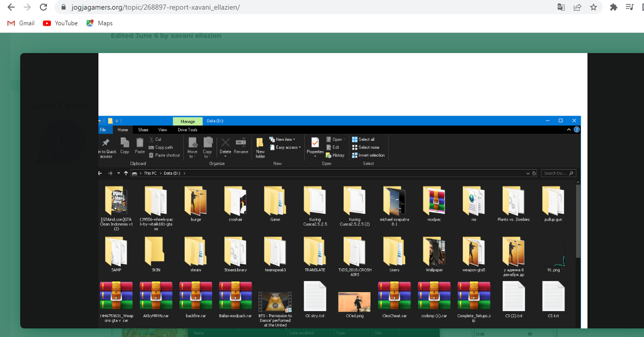
Task: Click Invert selection in the ribbon
Action: pyautogui.click(x=368, y=155)
